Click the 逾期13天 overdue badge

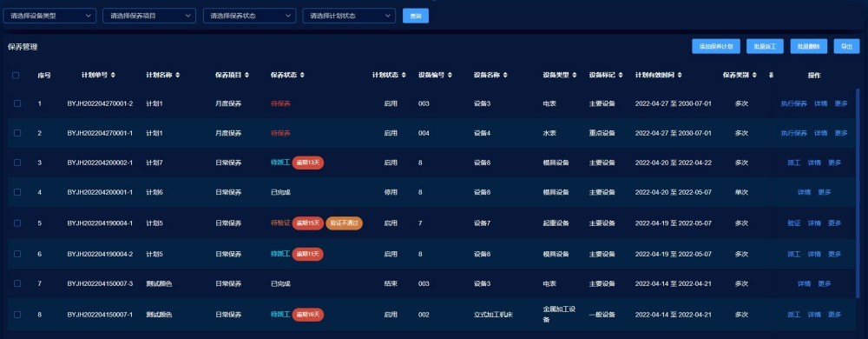pyautogui.click(x=308, y=163)
